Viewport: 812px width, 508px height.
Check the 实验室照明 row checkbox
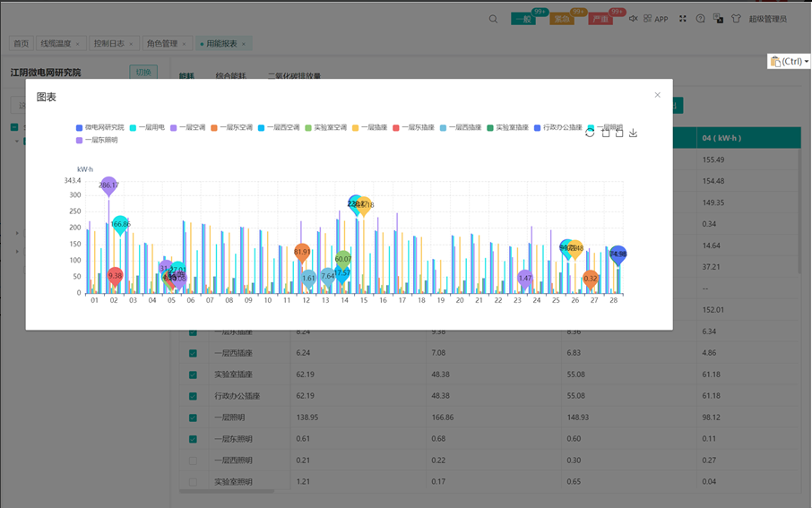(193, 482)
